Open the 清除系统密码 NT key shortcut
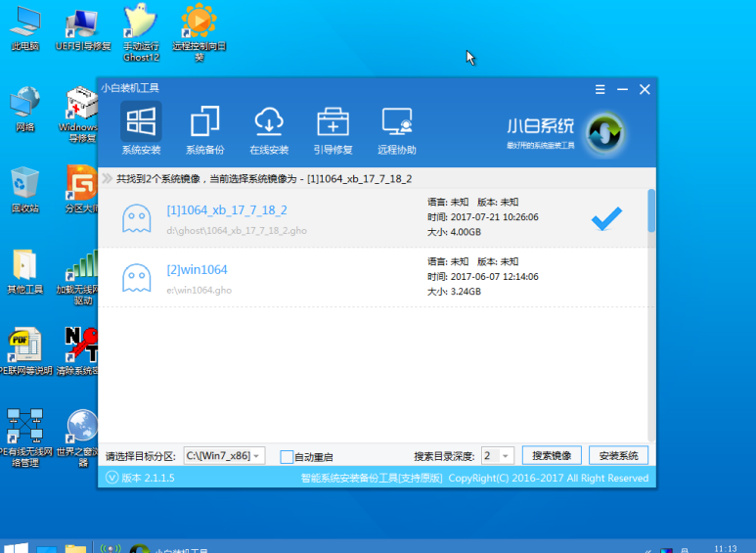The image size is (756, 553). pos(78,351)
